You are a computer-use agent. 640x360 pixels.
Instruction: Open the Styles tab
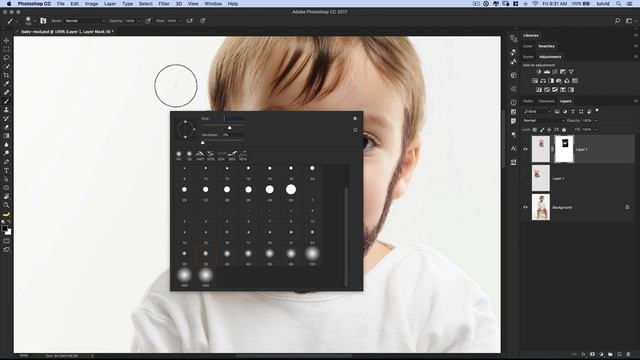click(528, 57)
